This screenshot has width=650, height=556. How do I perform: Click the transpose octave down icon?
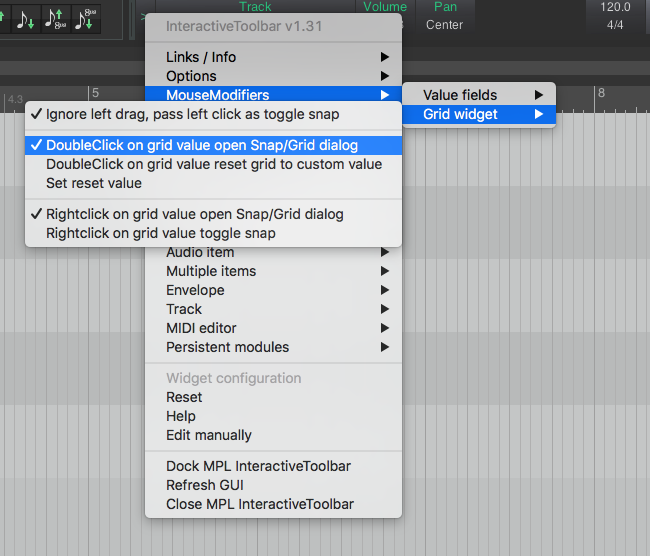click(88, 17)
